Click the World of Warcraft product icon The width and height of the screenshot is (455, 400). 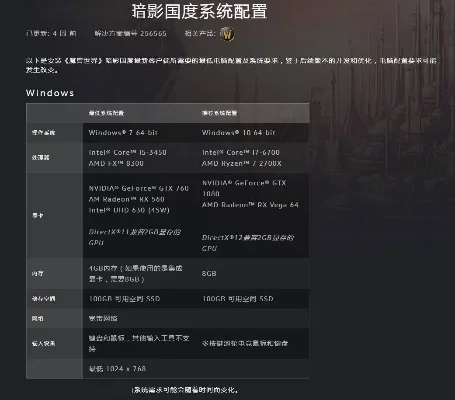click(x=228, y=34)
